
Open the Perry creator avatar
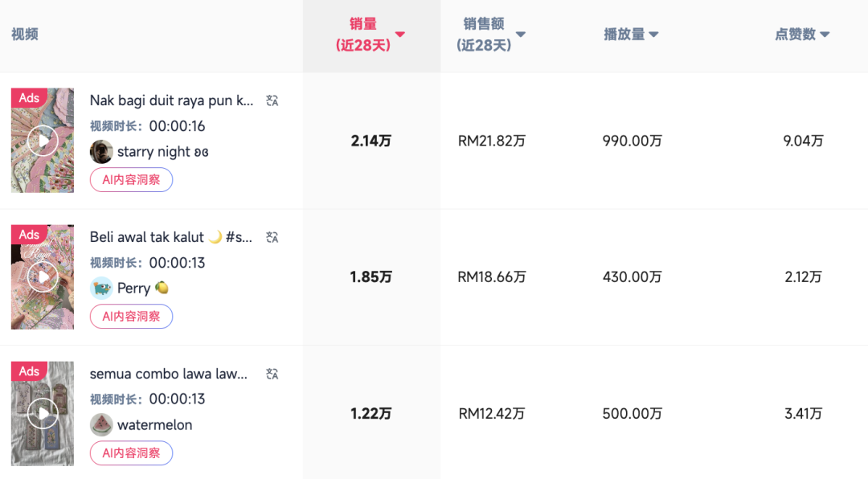101,288
